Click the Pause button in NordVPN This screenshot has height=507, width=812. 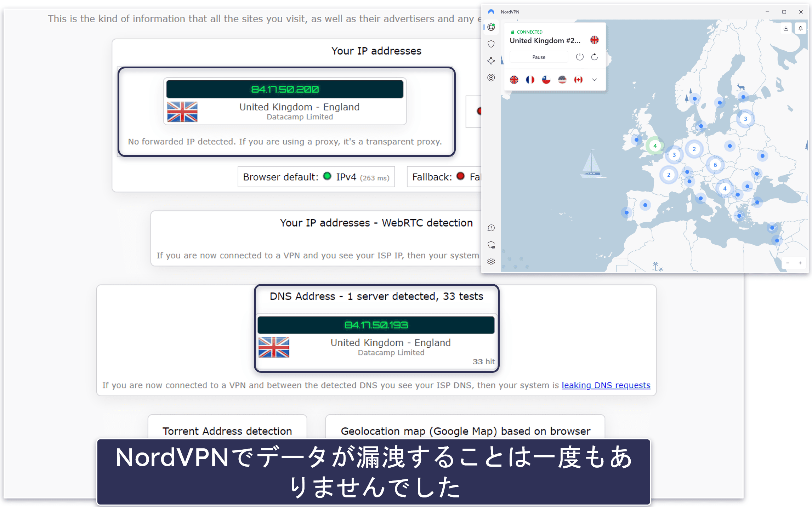[x=539, y=57]
